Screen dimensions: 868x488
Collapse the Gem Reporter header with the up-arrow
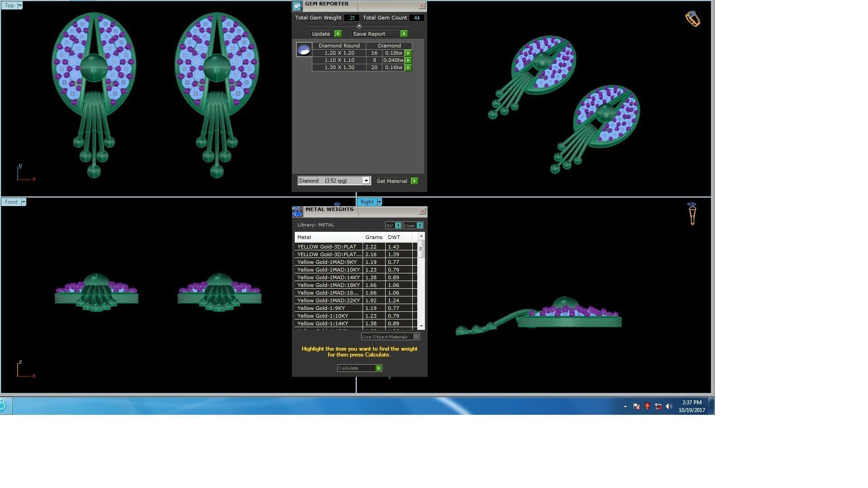pyautogui.click(x=359, y=26)
